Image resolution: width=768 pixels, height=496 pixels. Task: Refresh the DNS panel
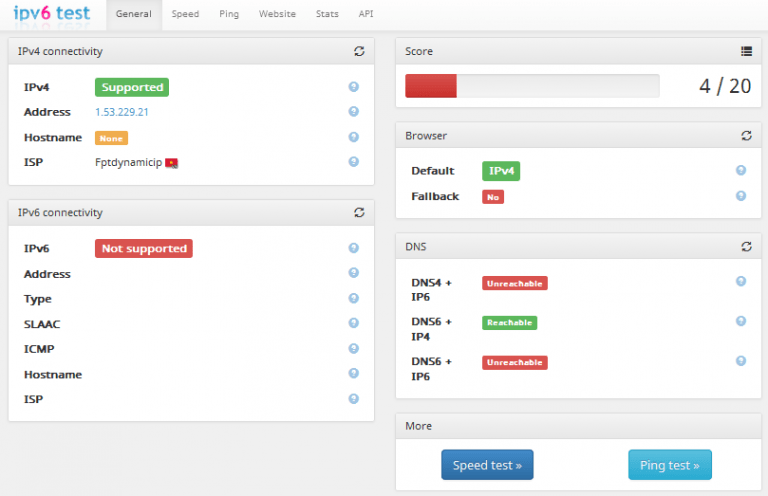tap(746, 246)
